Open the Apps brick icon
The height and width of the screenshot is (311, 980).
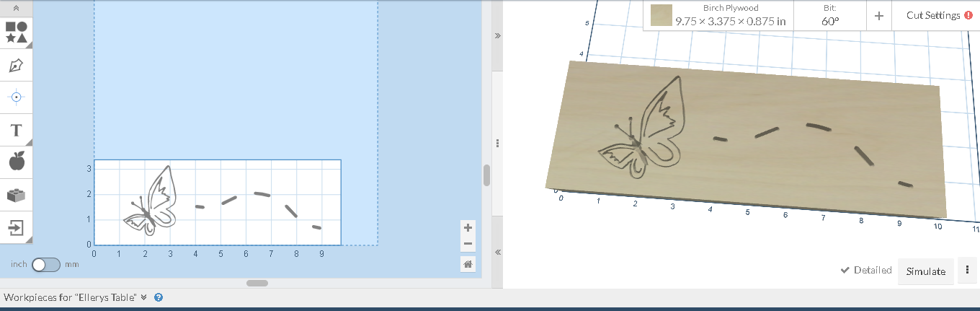17,195
